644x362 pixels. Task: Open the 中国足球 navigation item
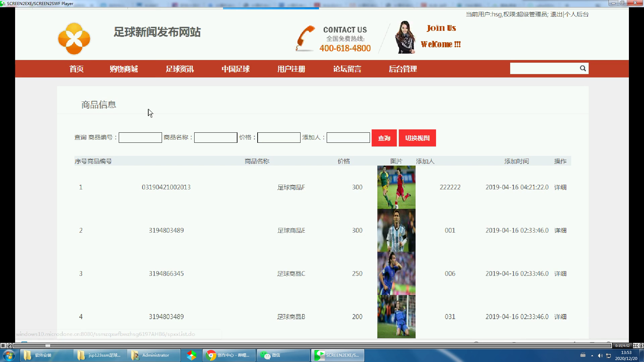pyautogui.click(x=235, y=69)
